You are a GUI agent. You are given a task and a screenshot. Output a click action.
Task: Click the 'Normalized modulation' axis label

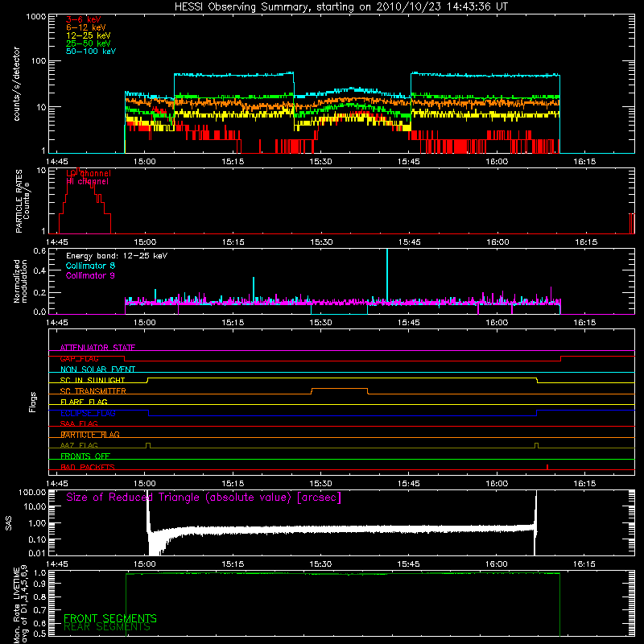(x=20, y=281)
